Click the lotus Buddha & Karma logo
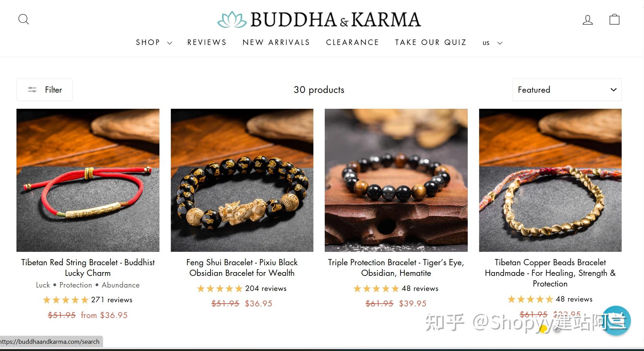The image size is (644, 351). pos(319,20)
